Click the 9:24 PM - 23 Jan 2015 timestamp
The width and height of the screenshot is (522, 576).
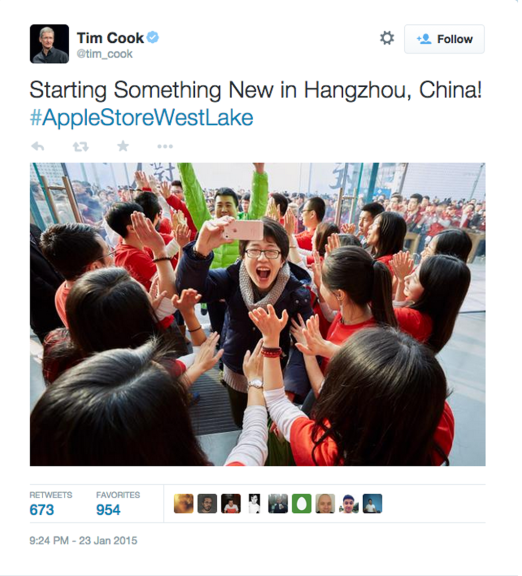click(x=83, y=540)
